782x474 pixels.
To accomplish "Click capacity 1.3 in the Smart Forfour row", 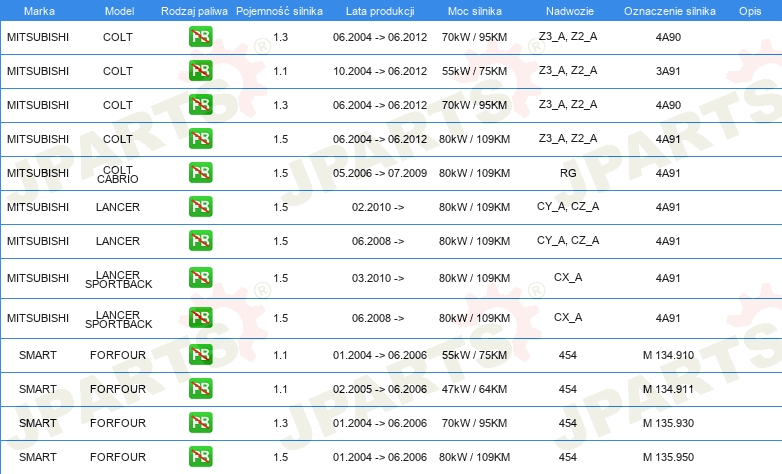I will coord(280,423).
